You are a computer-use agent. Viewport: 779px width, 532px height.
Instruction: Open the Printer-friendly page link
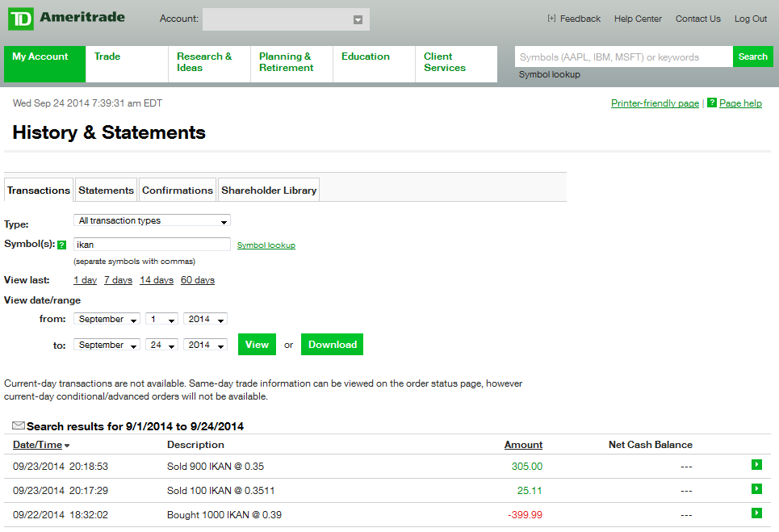click(655, 103)
